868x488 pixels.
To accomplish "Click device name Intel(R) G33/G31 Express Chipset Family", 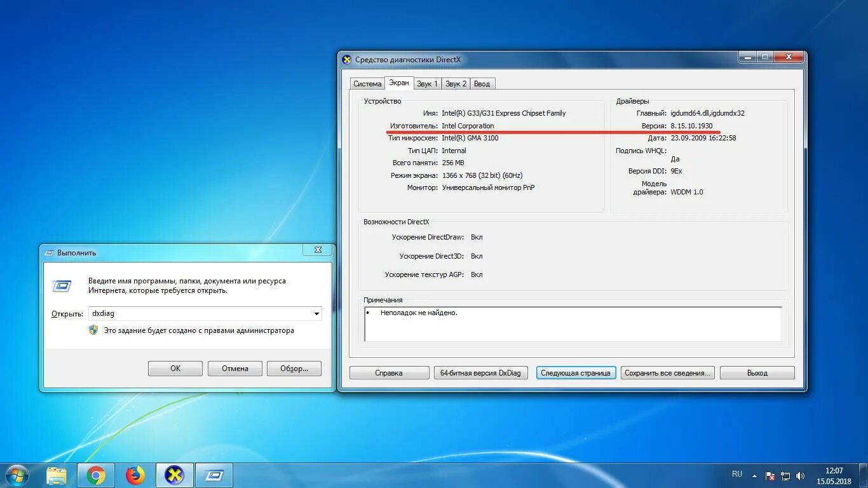I will click(503, 113).
